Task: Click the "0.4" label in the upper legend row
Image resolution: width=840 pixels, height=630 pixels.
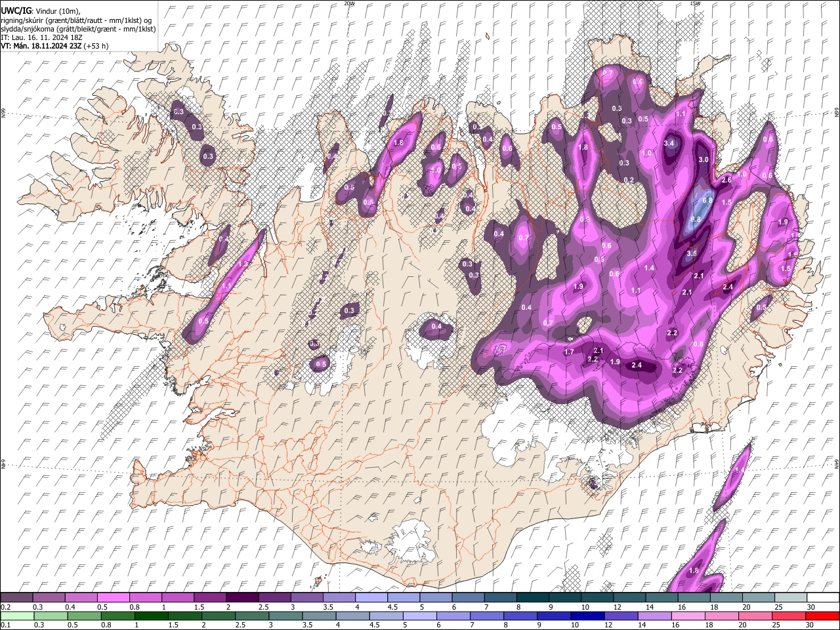Action: pyautogui.click(x=71, y=607)
